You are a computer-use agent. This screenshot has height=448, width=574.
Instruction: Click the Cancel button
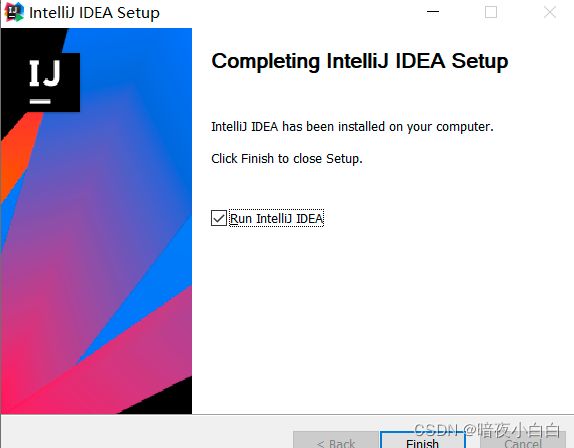(523, 440)
